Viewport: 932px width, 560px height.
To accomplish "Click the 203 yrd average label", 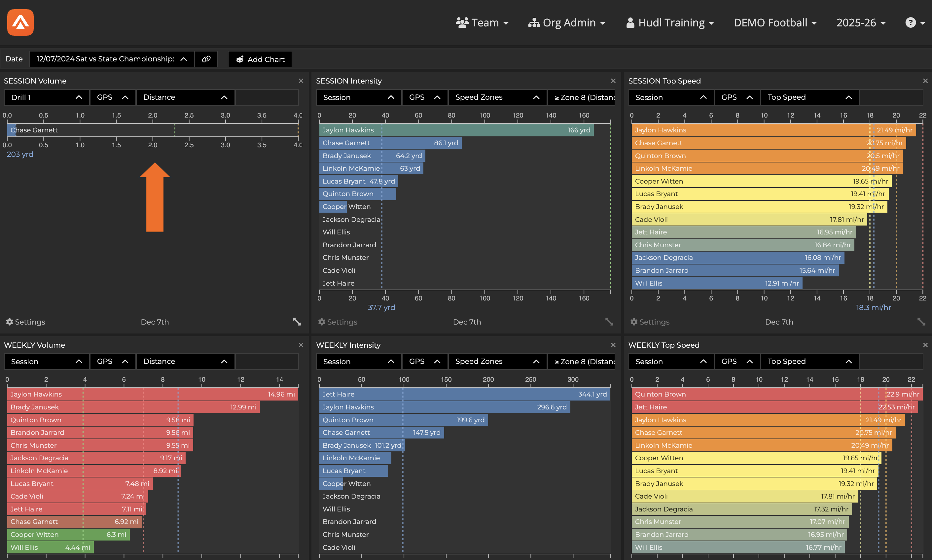I will pos(20,154).
